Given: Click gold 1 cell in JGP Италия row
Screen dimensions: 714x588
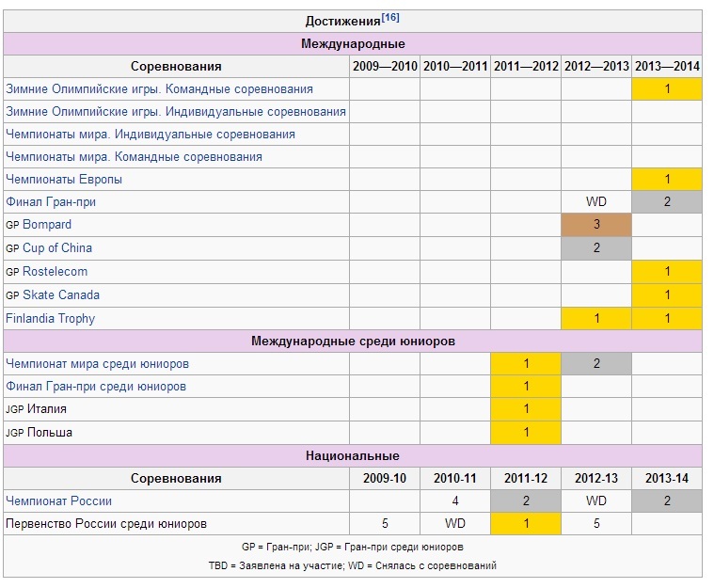Looking at the screenshot, I should 526,409.
